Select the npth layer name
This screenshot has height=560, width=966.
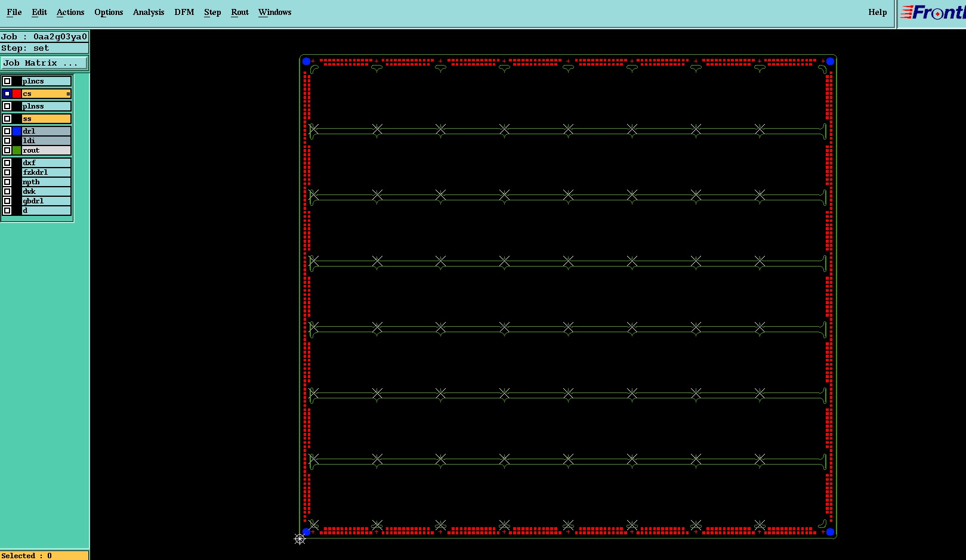point(47,182)
